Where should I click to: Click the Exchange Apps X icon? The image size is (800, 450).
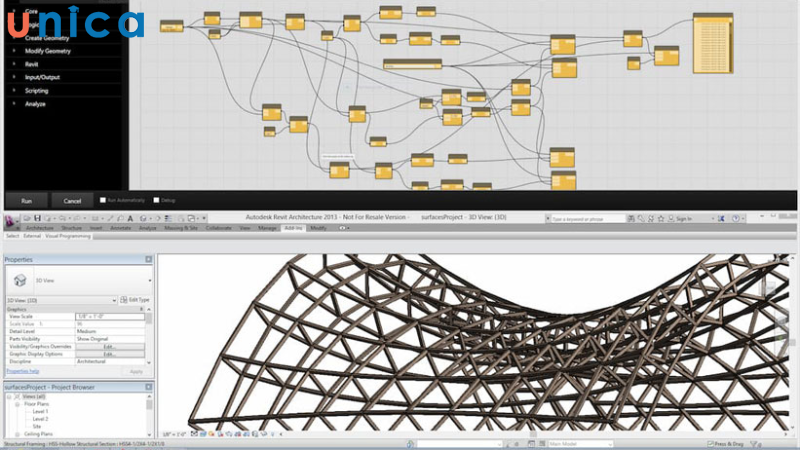click(721, 218)
